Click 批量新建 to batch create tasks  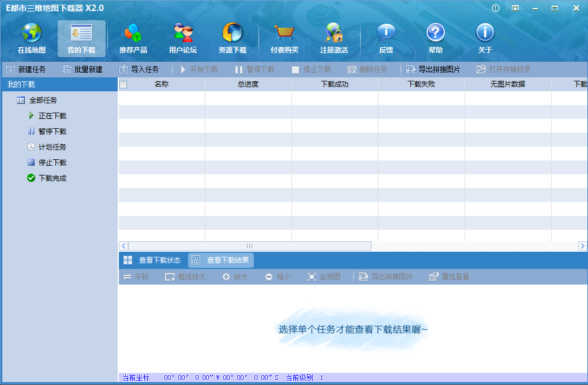(x=83, y=69)
